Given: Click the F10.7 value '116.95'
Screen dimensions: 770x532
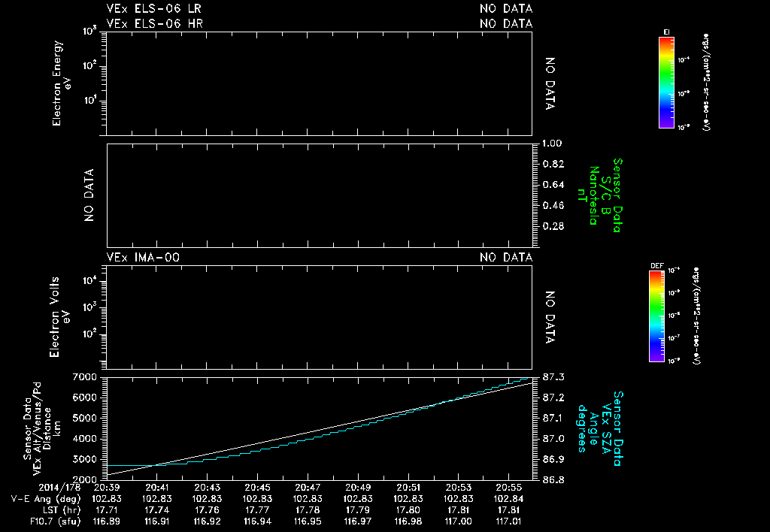Looking at the screenshot, I should click(x=308, y=521).
